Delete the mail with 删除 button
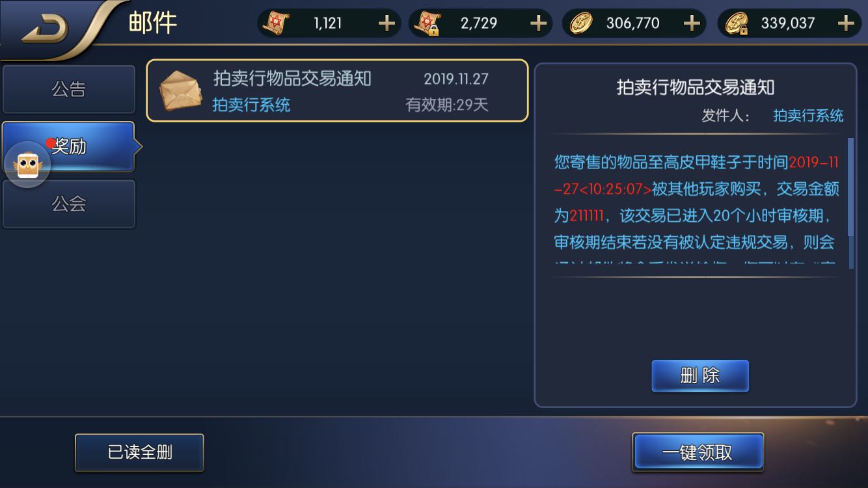The width and height of the screenshot is (868, 488). coord(700,375)
